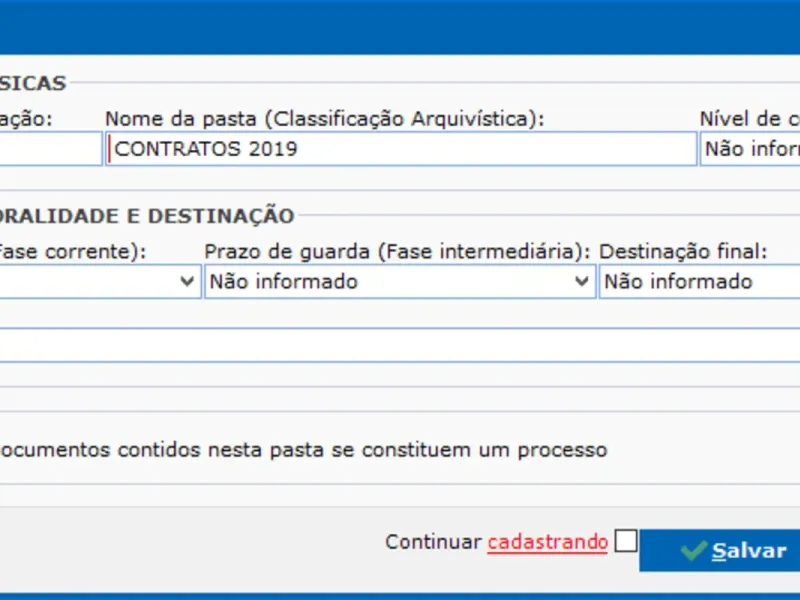The width and height of the screenshot is (800, 600).
Task: Open the Nível dropdown showing Não inform
Action: (750, 149)
